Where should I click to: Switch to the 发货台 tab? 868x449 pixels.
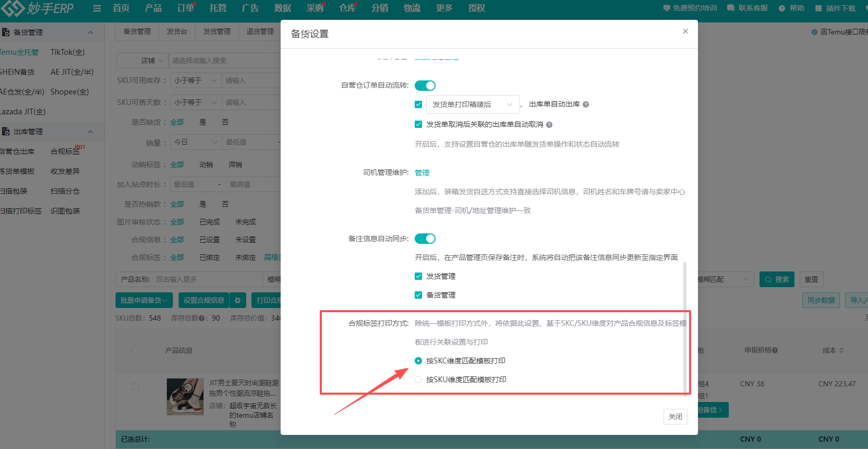pyautogui.click(x=177, y=32)
